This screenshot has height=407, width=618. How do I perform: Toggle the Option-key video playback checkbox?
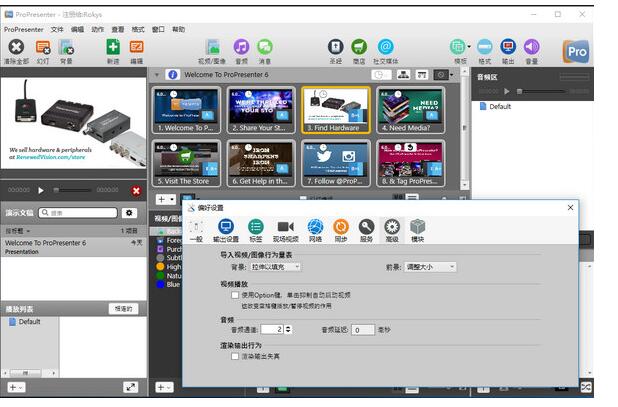235,295
